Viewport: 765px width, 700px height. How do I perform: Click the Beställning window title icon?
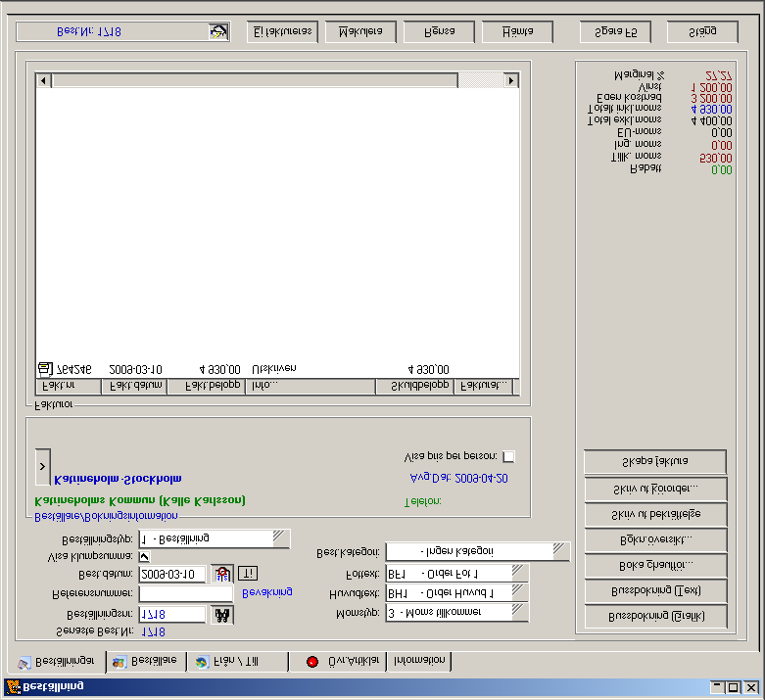click(x=13, y=687)
